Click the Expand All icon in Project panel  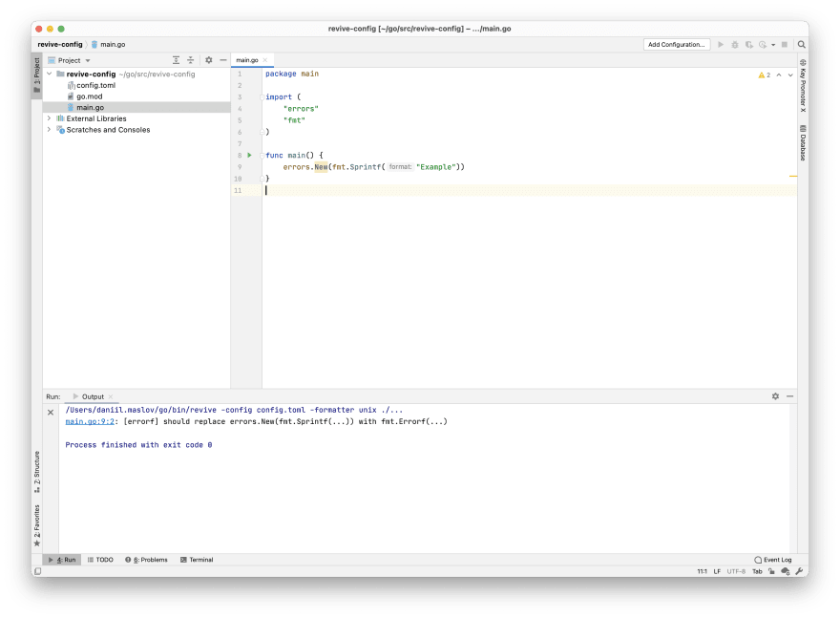click(176, 60)
